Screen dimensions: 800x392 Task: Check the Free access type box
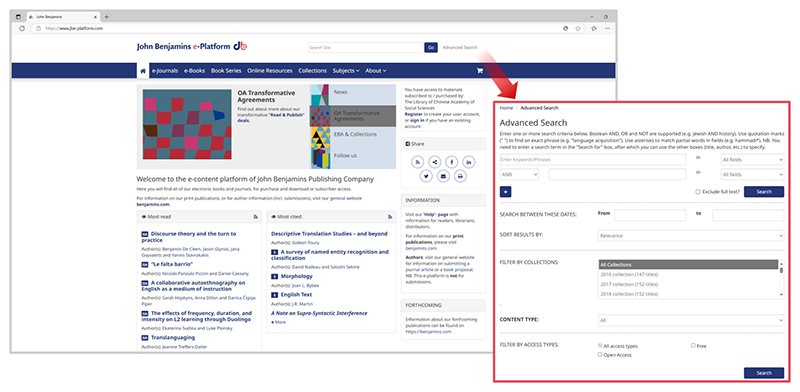(693, 346)
